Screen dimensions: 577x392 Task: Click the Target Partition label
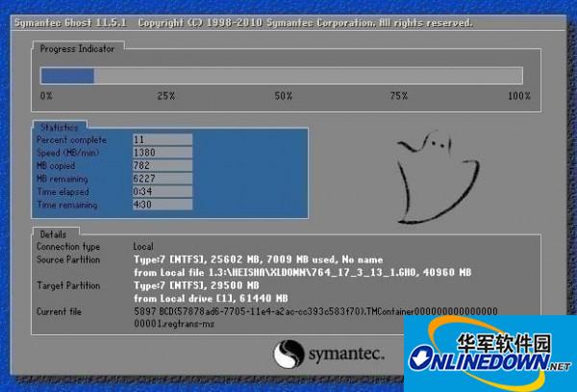(x=70, y=285)
